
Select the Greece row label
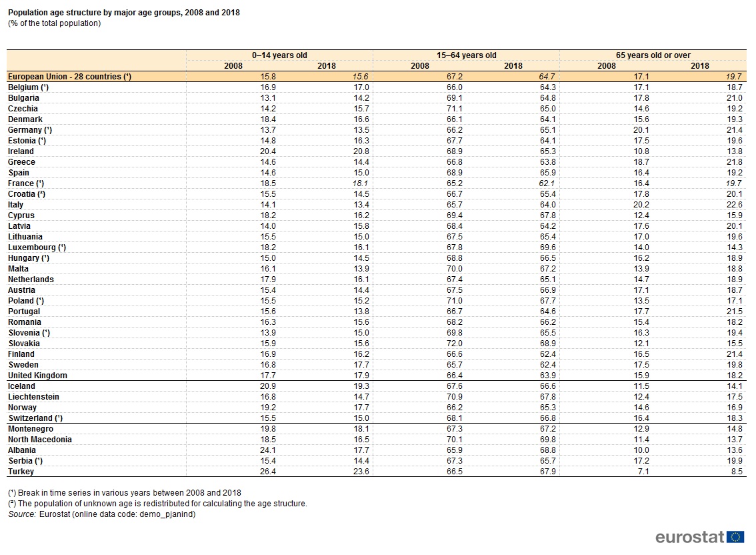pos(21,162)
